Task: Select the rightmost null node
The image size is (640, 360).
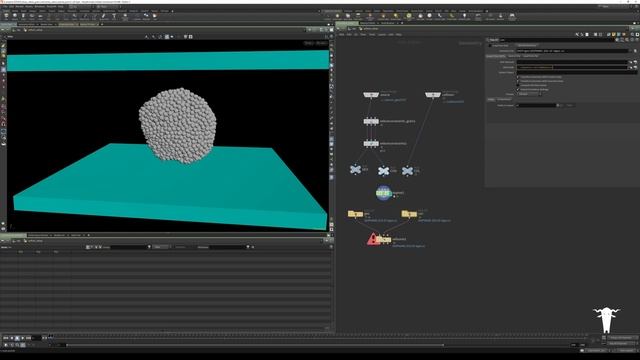Action: click(x=407, y=171)
